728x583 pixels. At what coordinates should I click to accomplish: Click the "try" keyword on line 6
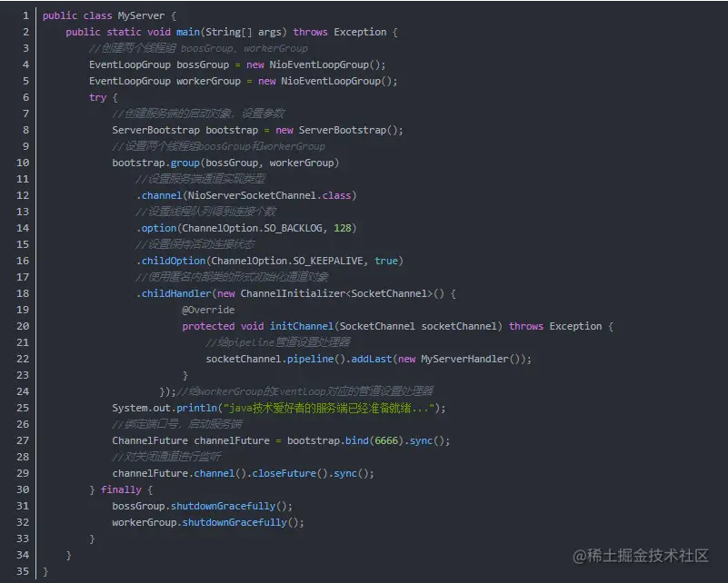[x=97, y=97]
